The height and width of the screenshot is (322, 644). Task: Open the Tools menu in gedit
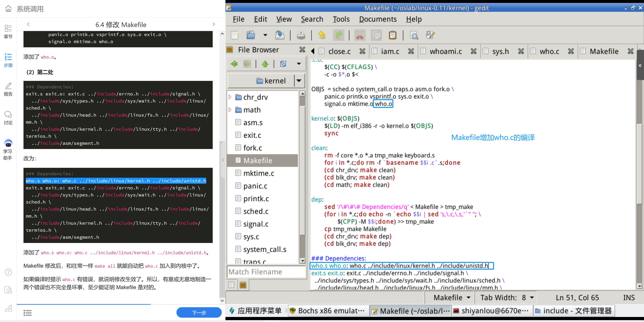(341, 19)
